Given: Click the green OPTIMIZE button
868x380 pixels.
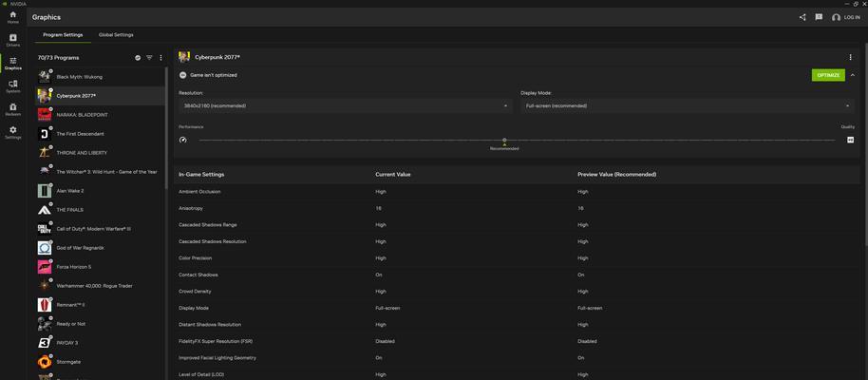Looking at the screenshot, I should click(x=828, y=75).
